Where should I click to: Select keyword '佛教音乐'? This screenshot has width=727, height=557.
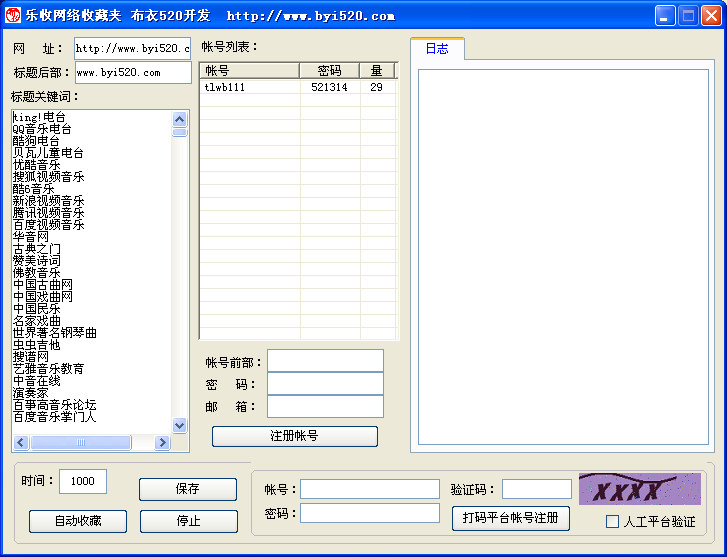pyautogui.click(x=36, y=273)
